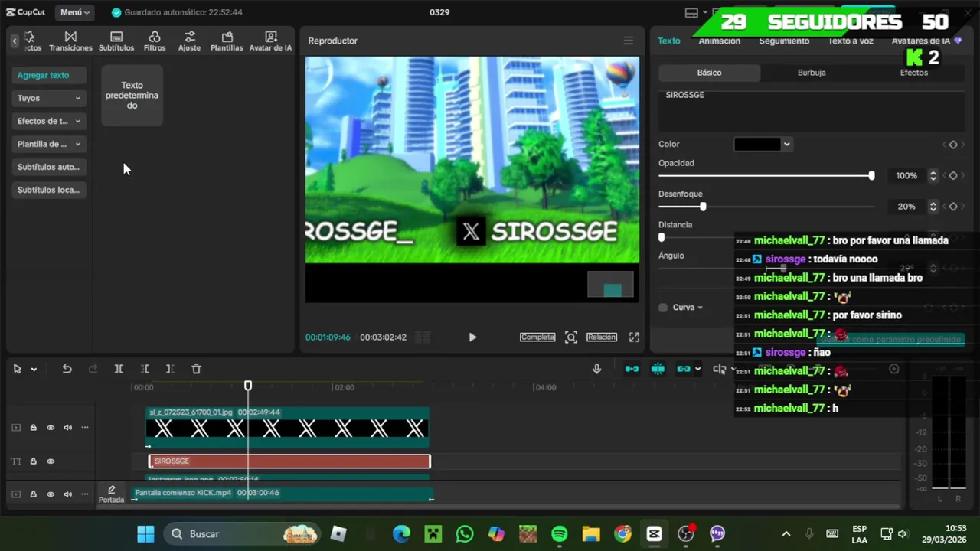Click the timeline playhead marker
The width and height of the screenshot is (980, 551).
pos(248,386)
